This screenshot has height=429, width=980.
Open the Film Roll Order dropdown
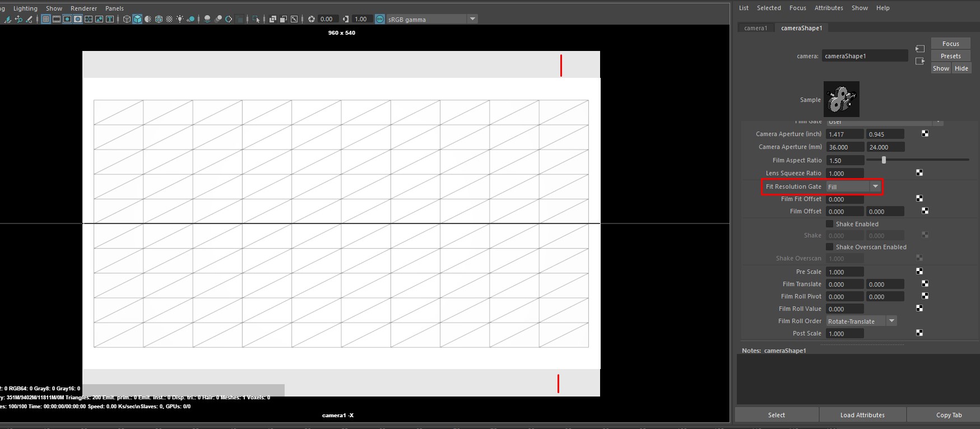(861, 321)
